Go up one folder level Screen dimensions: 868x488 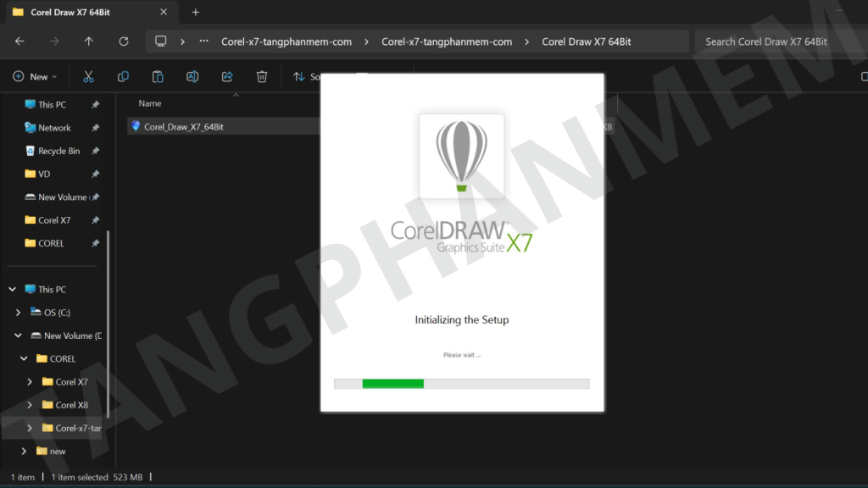click(89, 42)
